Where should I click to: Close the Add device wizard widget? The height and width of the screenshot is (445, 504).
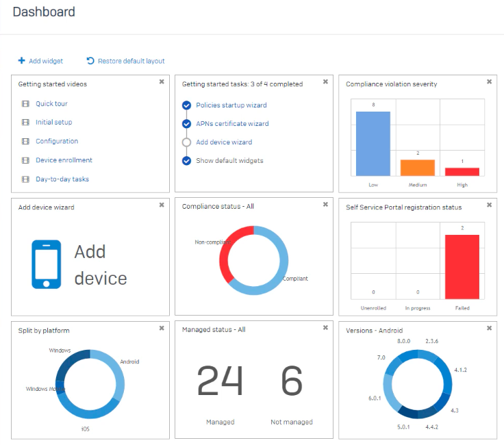pos(162,205)
